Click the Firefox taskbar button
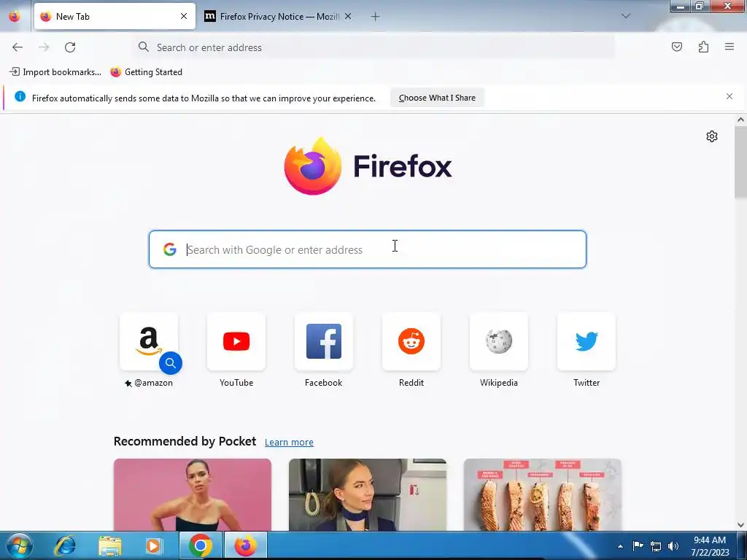Image resolution: width=747 pixels, height=560 pixels. 245,545
